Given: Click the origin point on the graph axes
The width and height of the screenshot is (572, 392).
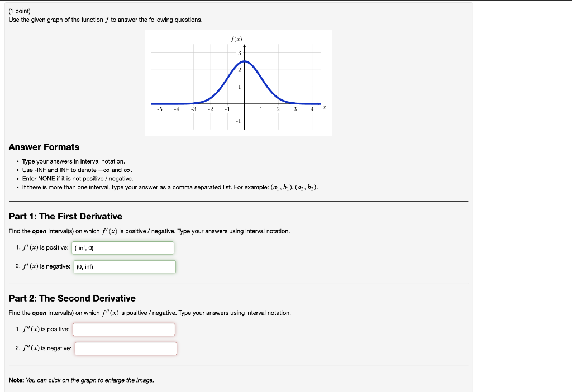Looking at the screenshot, I should pyautogui.click(x=244, y=105).
